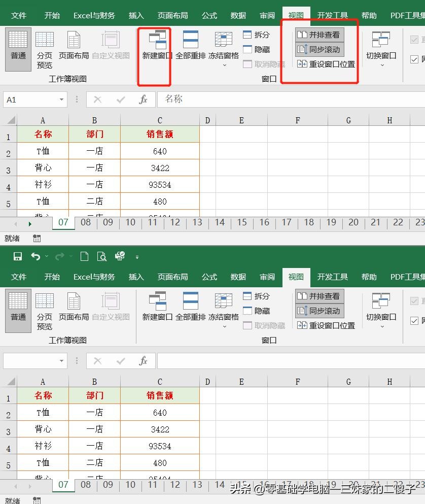Click the spelling check icon in quick access toolbar
The image size is (425, 504).
[120, 256]
